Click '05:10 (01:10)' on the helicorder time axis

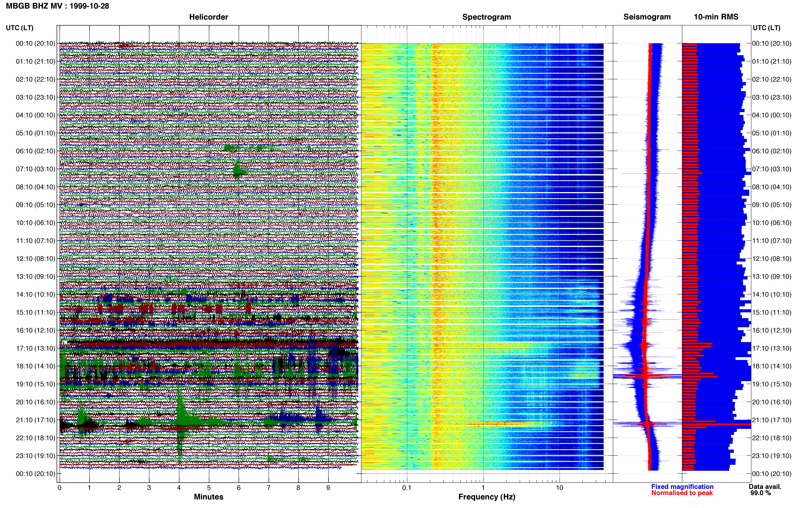pyautogui.click(x=36, y=133)
